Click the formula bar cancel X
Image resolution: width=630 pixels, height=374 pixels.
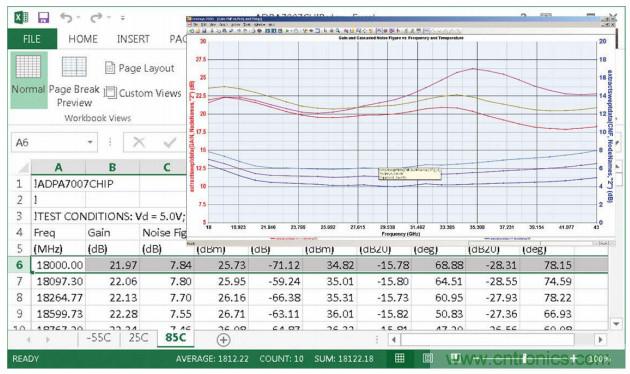(x=139, y=142)
